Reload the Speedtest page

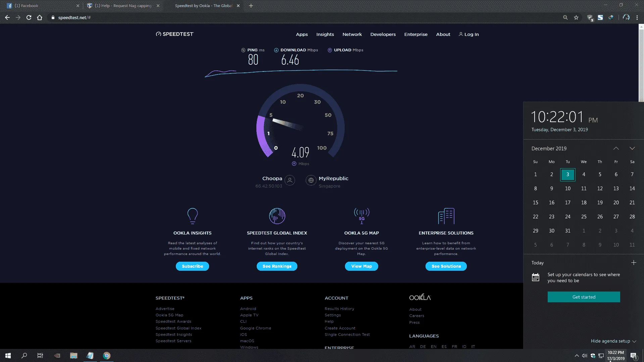[29, 17]
